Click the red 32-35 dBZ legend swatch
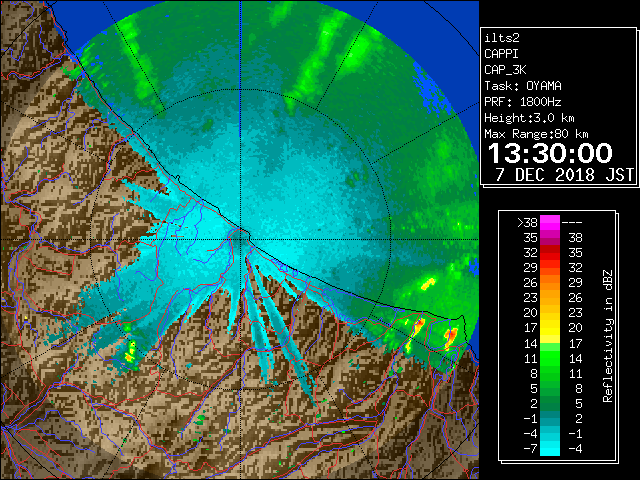This screenshot has width=640, height=480. click(x=550, y=253)
